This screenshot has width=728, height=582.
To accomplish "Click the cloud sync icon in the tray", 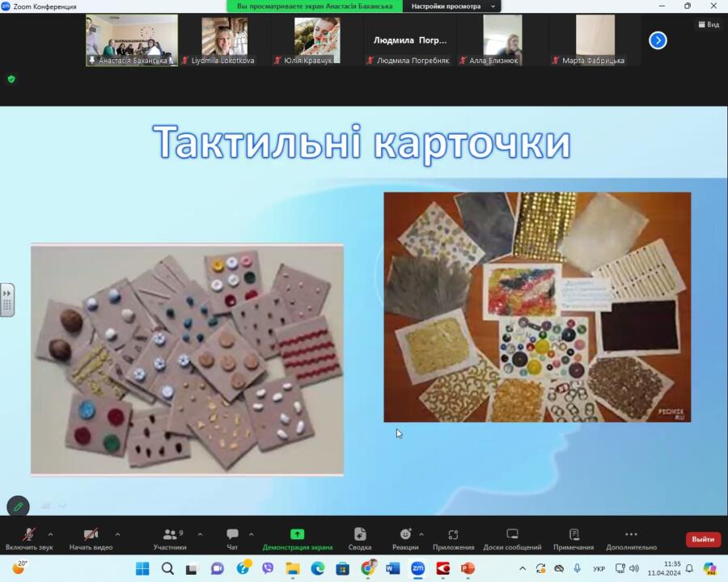I will pyautogui.click(x=559, y=568).
